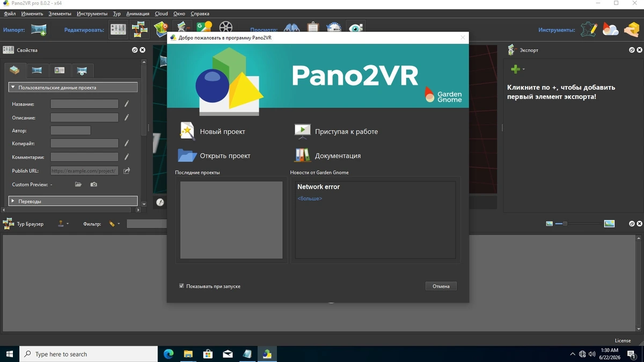Open the Фильтр tag dropdown

click(114, 224)
